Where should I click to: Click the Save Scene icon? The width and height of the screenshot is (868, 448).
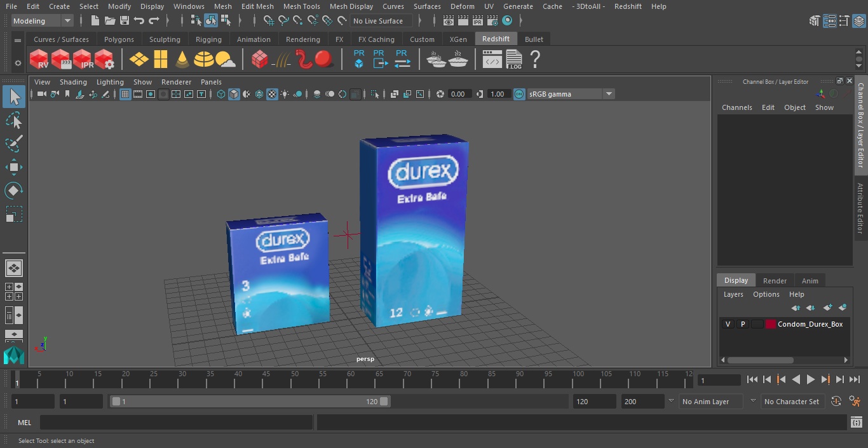(x=124, y=21)
